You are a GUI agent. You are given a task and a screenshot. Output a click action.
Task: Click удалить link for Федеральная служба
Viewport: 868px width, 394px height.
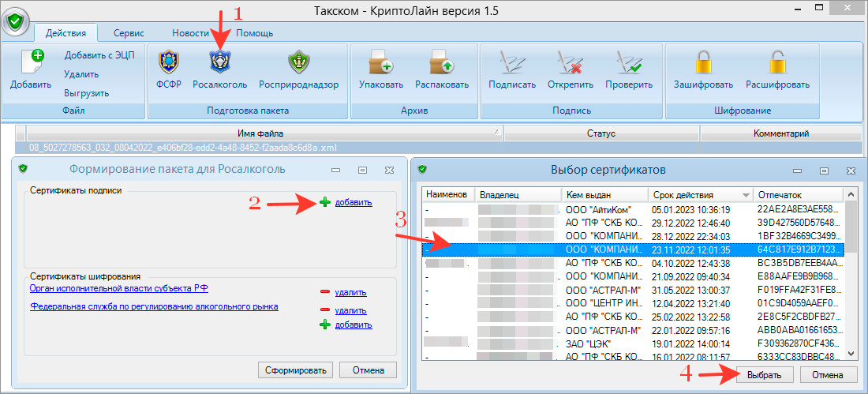(x=351, y=311)
